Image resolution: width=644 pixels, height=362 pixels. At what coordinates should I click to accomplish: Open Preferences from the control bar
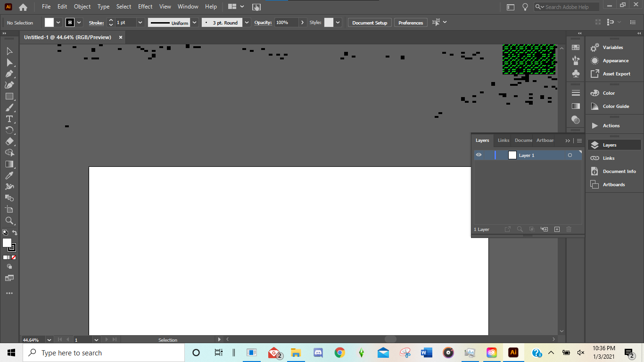point(410,22)
